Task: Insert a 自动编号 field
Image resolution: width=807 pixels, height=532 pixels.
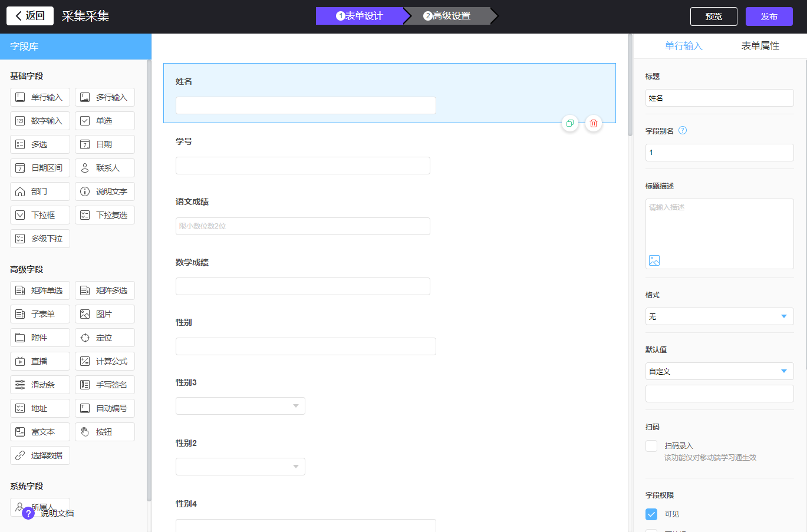Action: (x=105, y=408)
